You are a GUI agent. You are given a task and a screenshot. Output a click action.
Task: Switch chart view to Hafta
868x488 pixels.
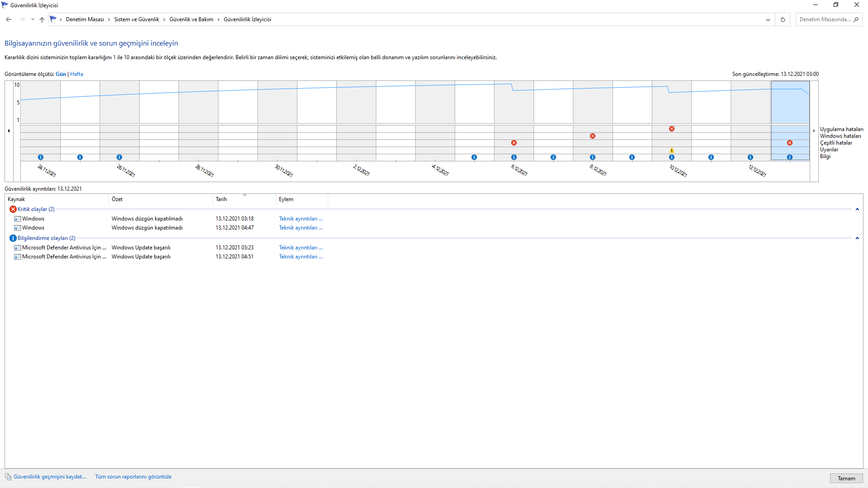click(x=76, y=74)
